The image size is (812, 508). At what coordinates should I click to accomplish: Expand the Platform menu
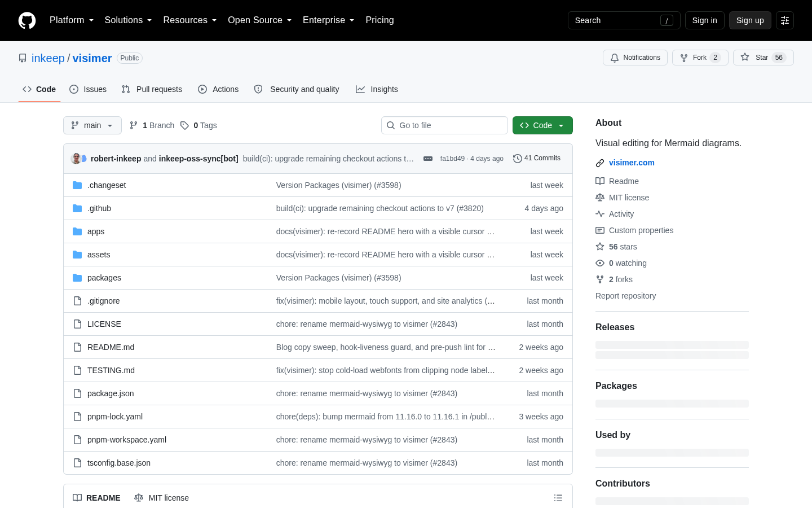click(x=72, y=20)
